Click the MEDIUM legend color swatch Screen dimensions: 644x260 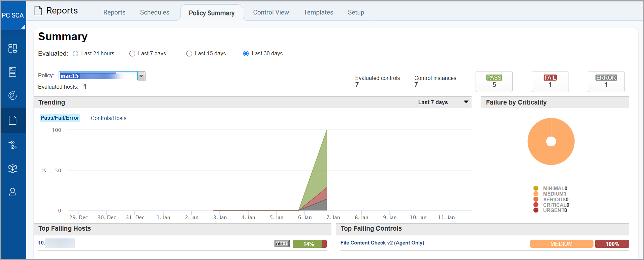[536, 194]
